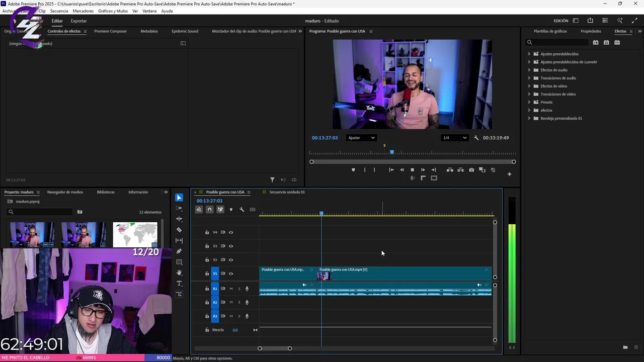
Task: Add a marker from the timeline header
Action: [x=231, y=210]
